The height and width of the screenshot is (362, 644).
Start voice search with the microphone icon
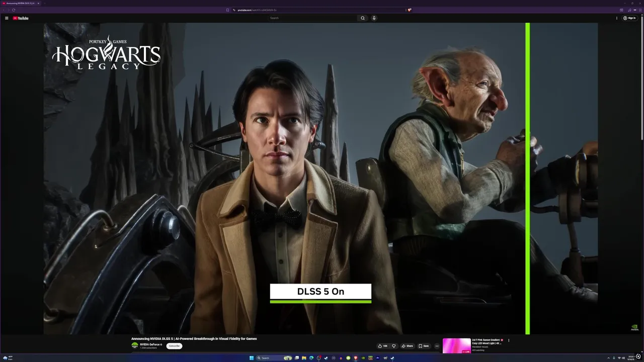374,18
